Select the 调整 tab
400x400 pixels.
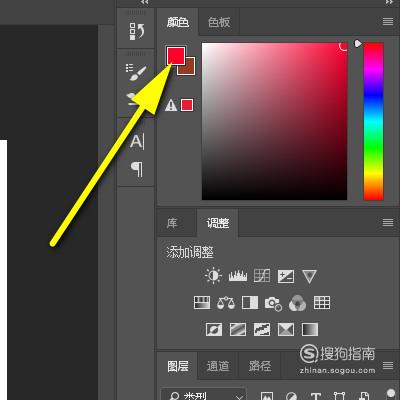(x=218, y=223)
